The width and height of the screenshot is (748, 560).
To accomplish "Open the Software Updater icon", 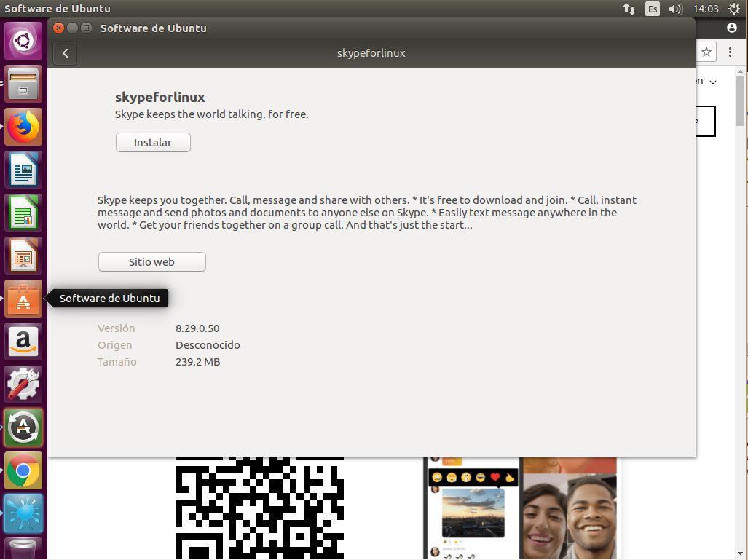I will (23, 427).
